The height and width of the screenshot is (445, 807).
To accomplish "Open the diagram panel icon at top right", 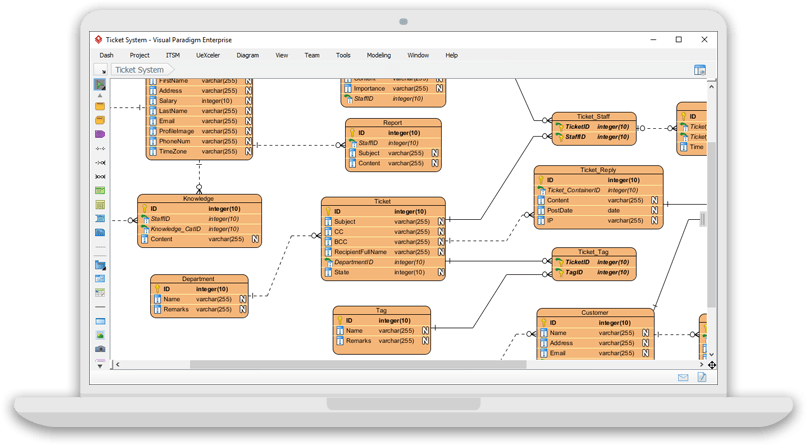I will [699, 70].
